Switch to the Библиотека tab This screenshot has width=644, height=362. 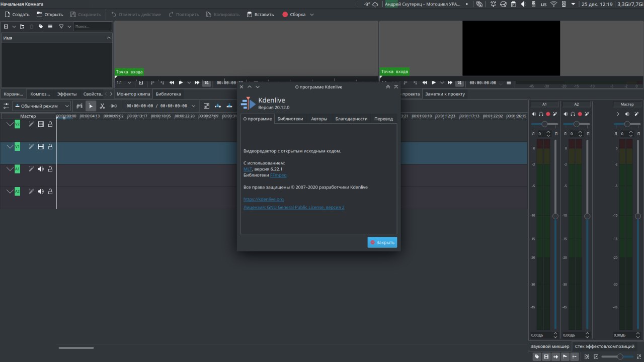168,94
